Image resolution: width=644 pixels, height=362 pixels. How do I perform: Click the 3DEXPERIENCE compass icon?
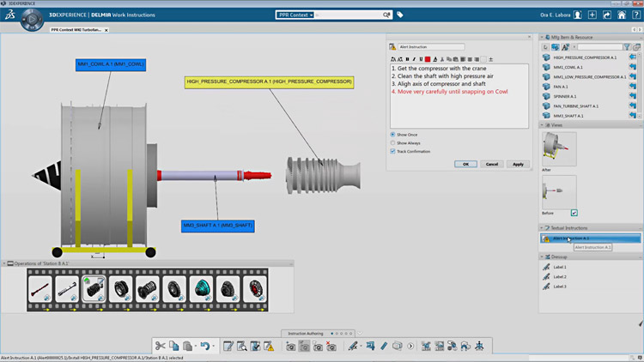(x=33, y=18)
